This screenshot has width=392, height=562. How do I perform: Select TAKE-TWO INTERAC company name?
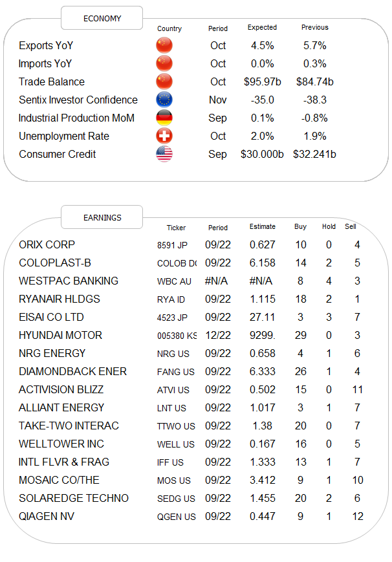pos(69,426)
